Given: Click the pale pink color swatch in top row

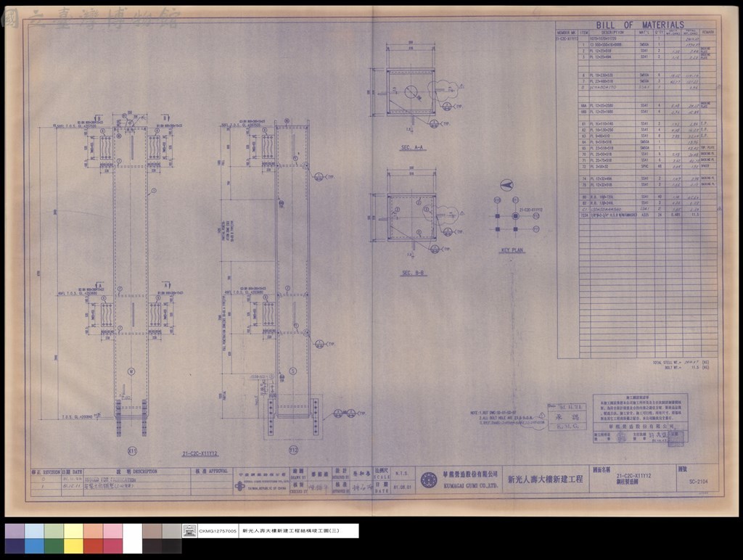Looking at the screenshot, I should pyautogui.click(x=112, y=531).
